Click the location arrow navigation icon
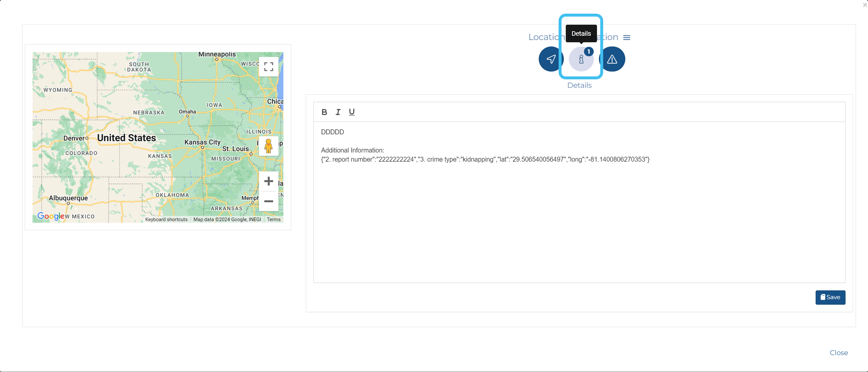This screenshot has width=868, height=372. (x=550, y=59)
